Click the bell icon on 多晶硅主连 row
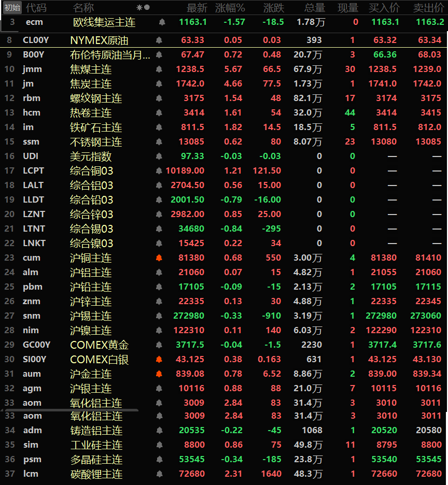 159,459
